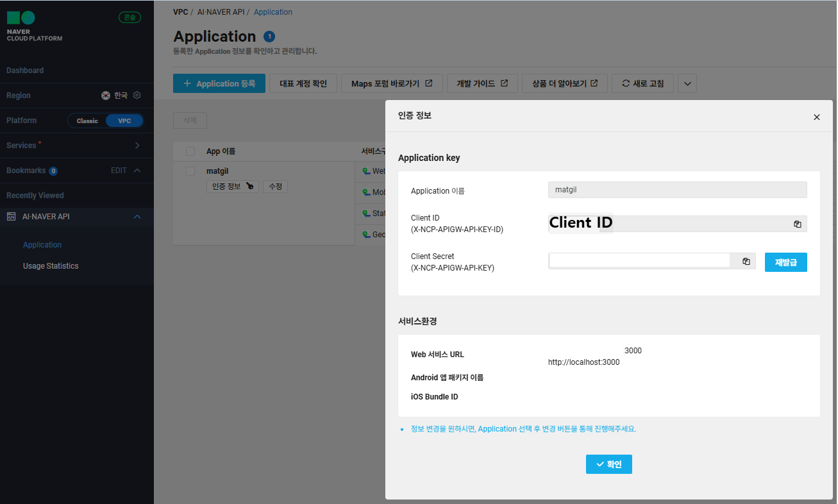Click the matgil app name in table

coord(217,171)
